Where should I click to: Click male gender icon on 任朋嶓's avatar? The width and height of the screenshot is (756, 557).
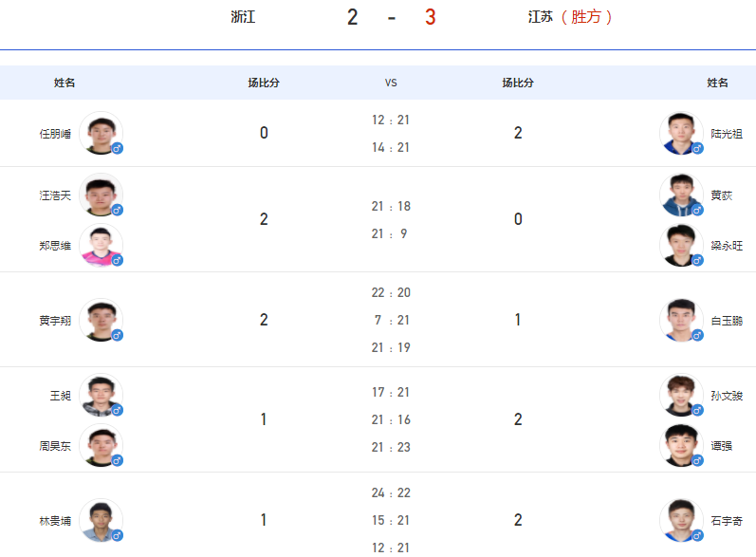[118, 148]
